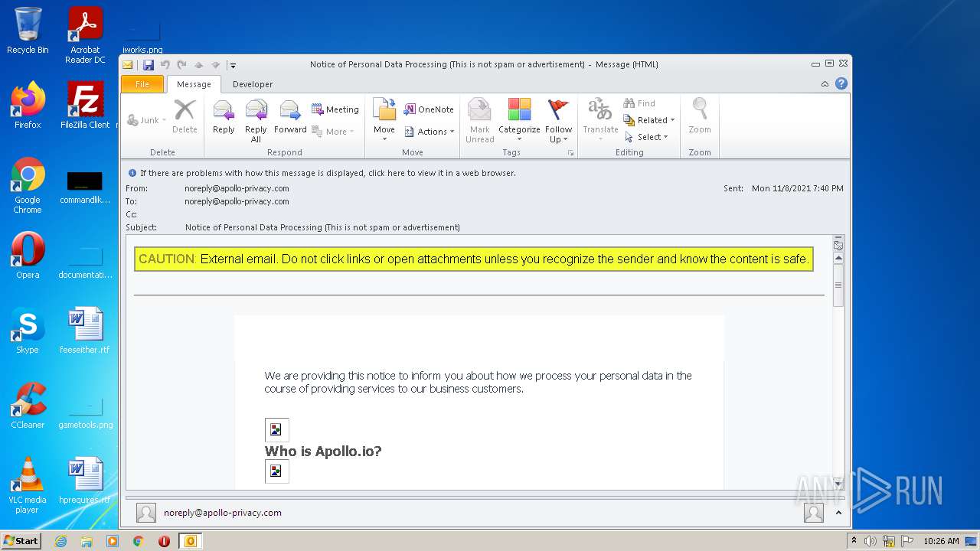Image resolution: width=980 pixels, height=551 pixels.
Task: Click the Who is Apollo.io? heading
Action: coord(323,451)
